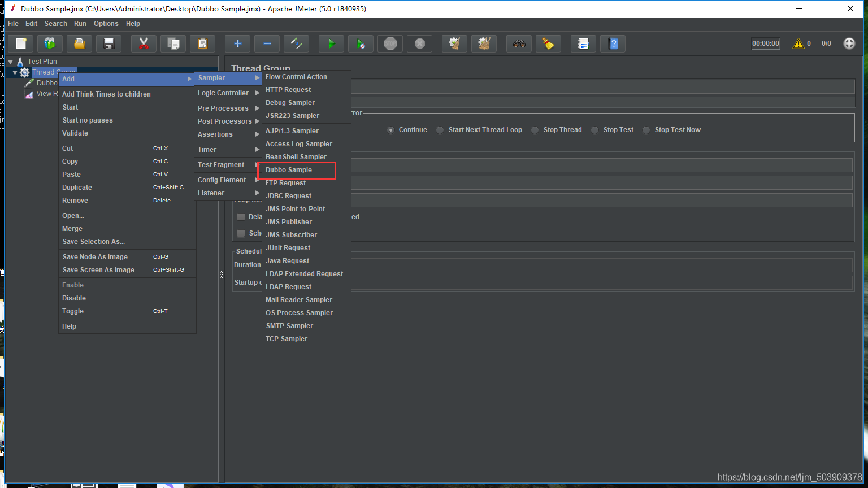Expand the Config Element submenu
Image resolution: width=868 pixels, height=488 pixels.
pyautogui.click(x=228, y=180)
